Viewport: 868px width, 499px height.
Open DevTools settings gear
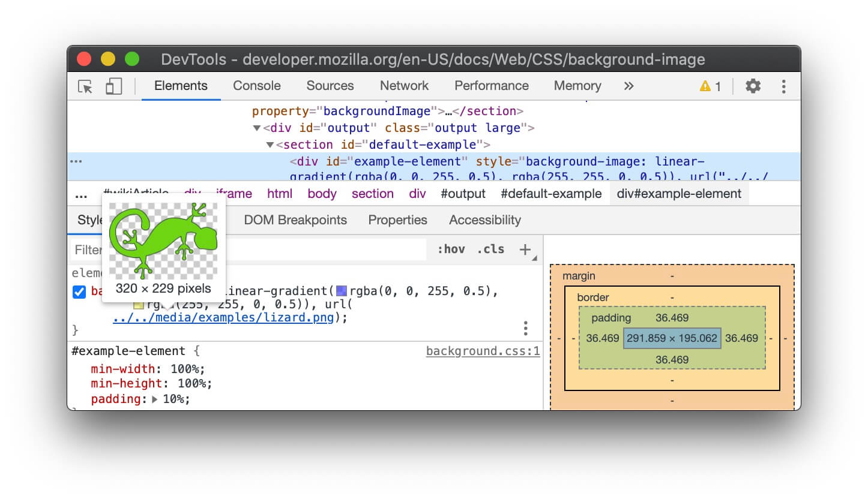753,86
